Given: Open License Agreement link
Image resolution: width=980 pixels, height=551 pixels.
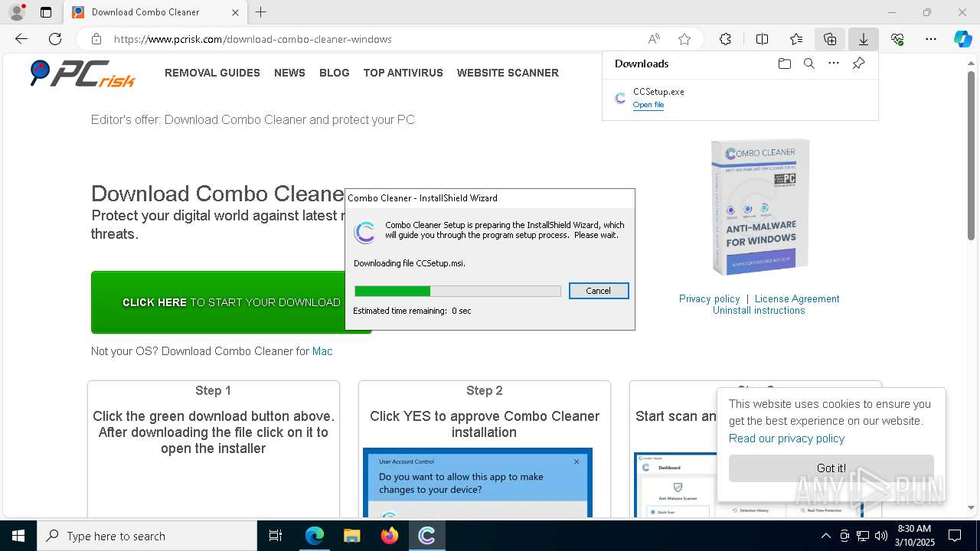Looking at the screenshot, I should 797,298.
